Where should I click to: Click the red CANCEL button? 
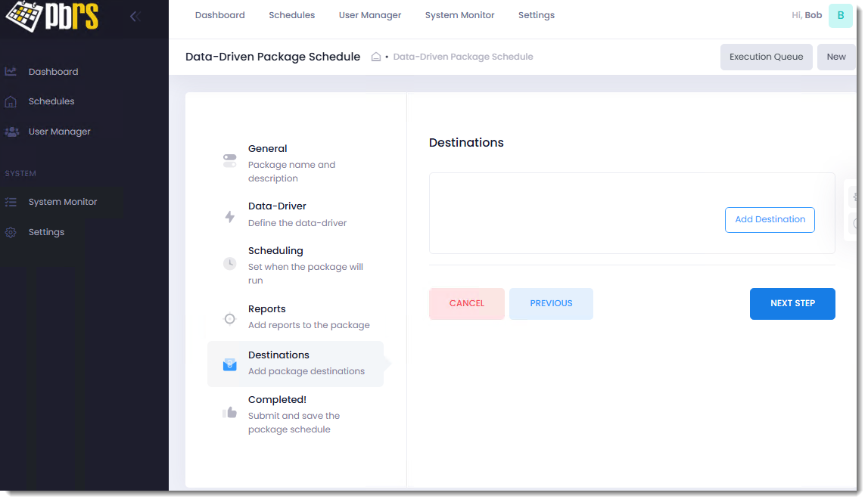(466, 303)
